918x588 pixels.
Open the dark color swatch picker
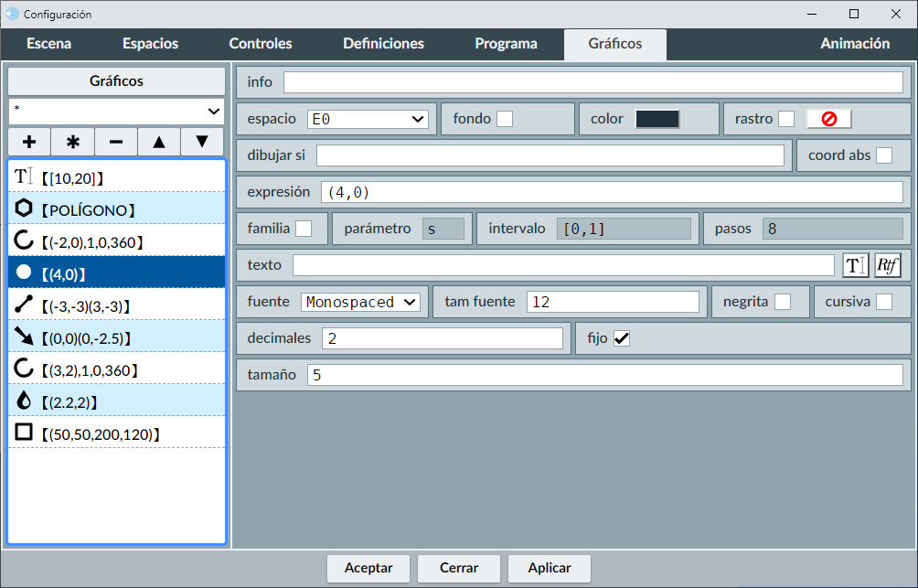pyautogui.click(x=657, y=119)
